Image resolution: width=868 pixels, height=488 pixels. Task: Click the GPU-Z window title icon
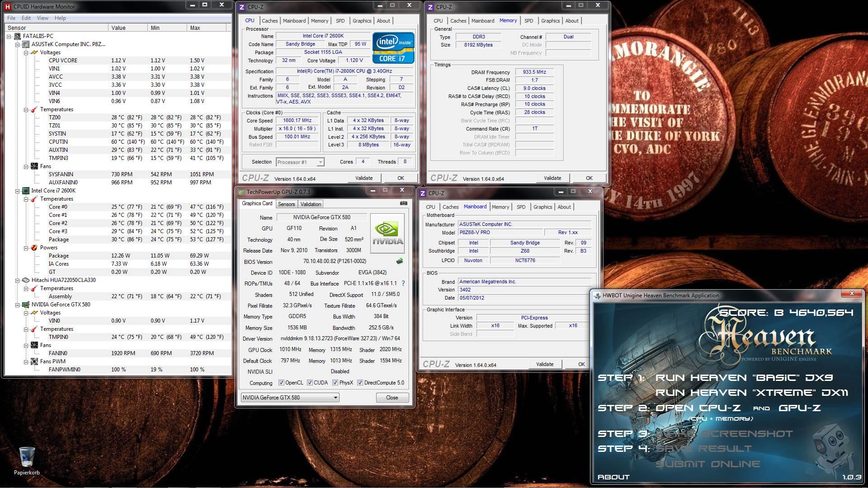241,192
